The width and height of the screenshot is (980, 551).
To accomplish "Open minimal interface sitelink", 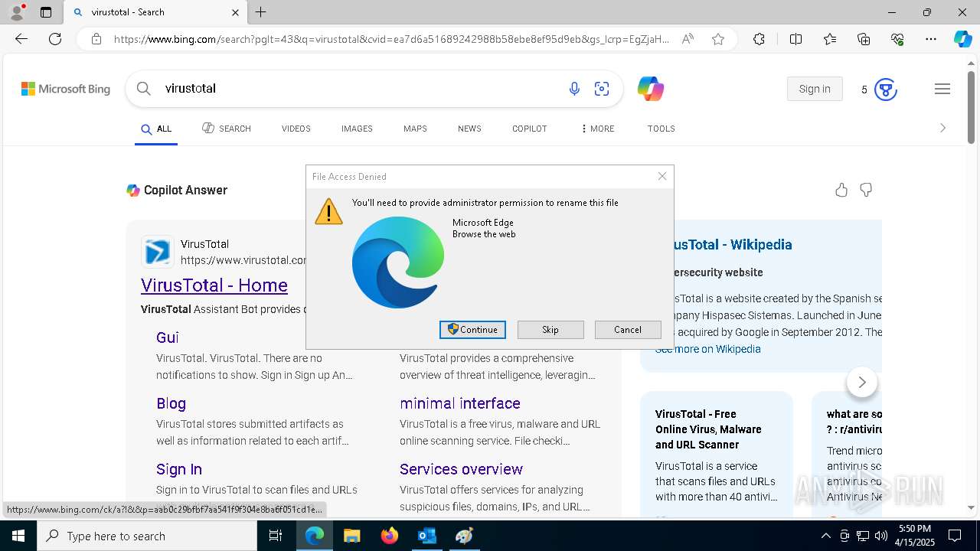I will pyautogui.click(x=460, y=403).
